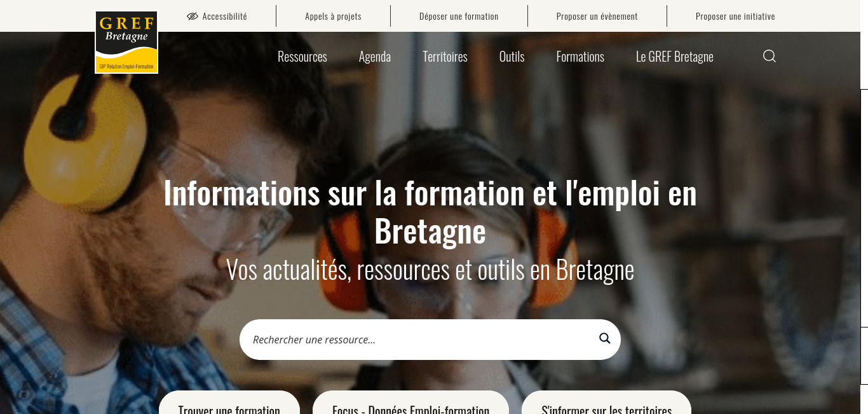
Task: Expand the Formations menu
Action: coord(580,57)
